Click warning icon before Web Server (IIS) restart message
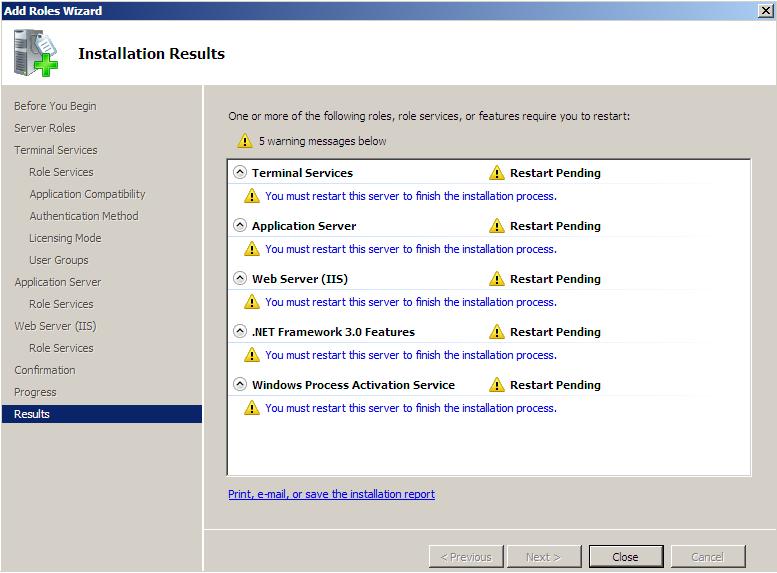This screenshot has width=777, height=573. click(252, 302)
